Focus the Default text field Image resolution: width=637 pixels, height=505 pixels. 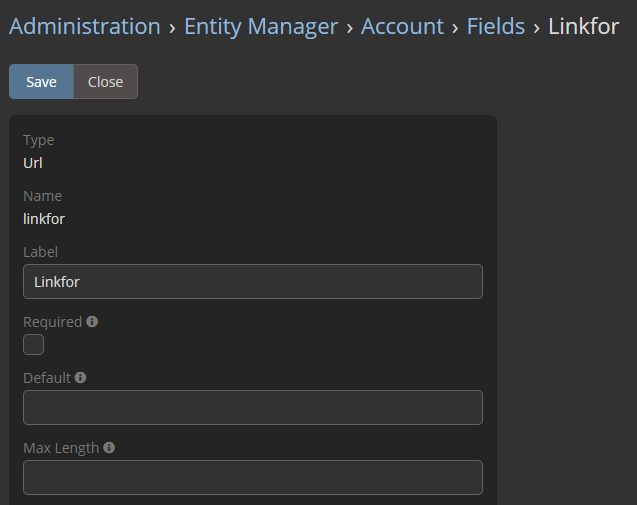pos(252,408)
